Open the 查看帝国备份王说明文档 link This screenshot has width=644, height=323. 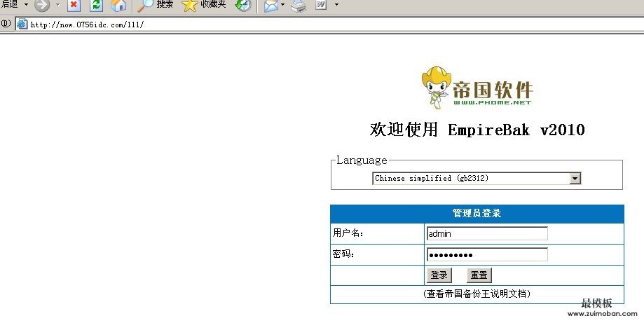(477, 294)
